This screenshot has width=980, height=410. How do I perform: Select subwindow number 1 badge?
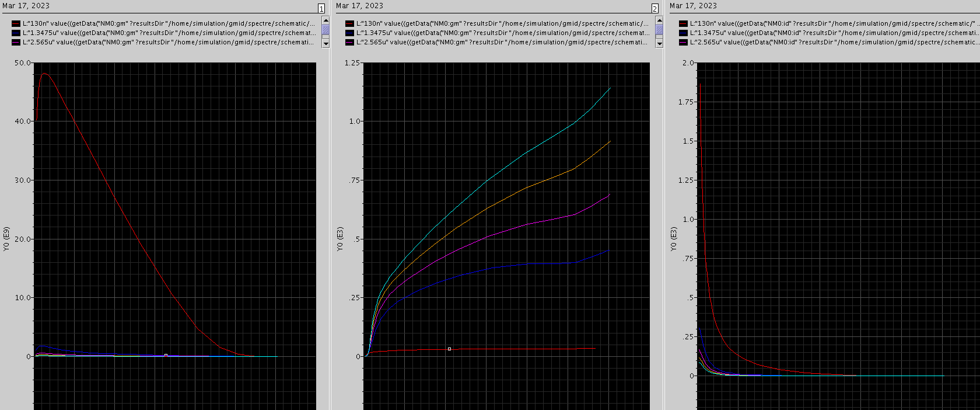tap(321, 9)
